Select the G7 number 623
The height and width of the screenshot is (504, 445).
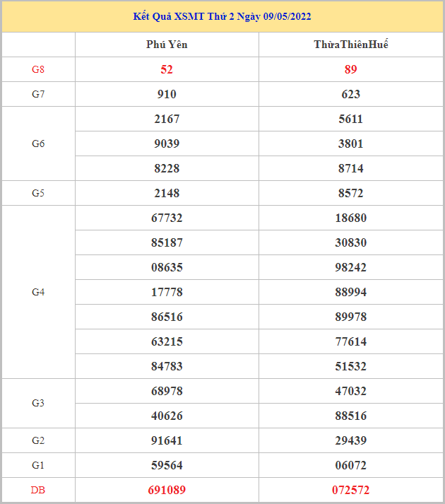pyautogui.click(x=350, y=94)
